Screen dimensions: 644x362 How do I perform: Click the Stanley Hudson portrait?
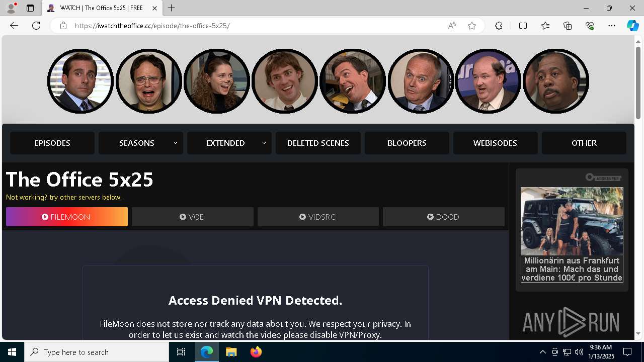click(x=556, y=81)
